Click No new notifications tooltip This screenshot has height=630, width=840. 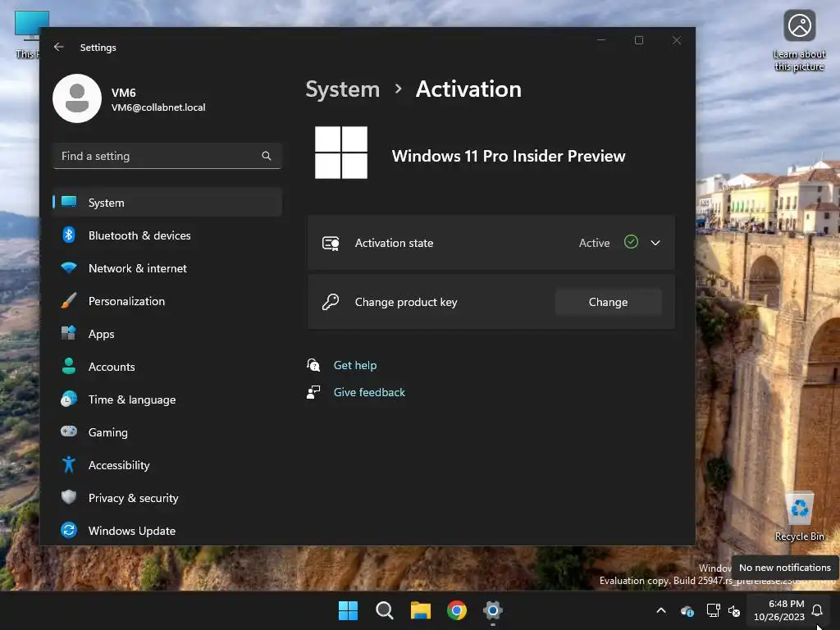(785, 568)
